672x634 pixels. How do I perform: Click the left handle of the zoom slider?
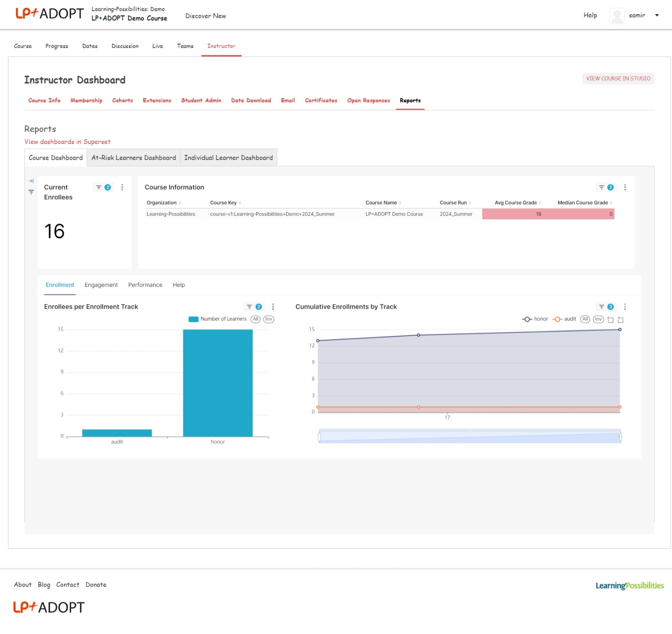[319, 437]
